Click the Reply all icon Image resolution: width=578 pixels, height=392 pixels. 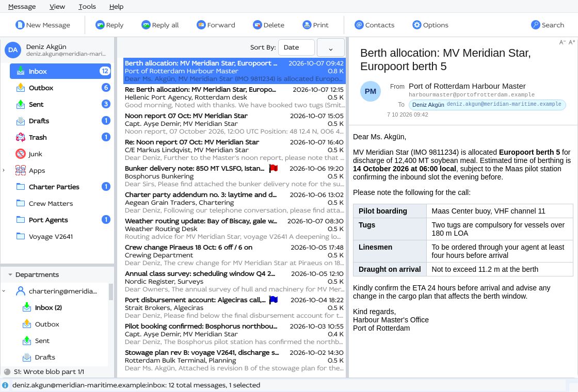pyautogui.click(x=146, y=25)
